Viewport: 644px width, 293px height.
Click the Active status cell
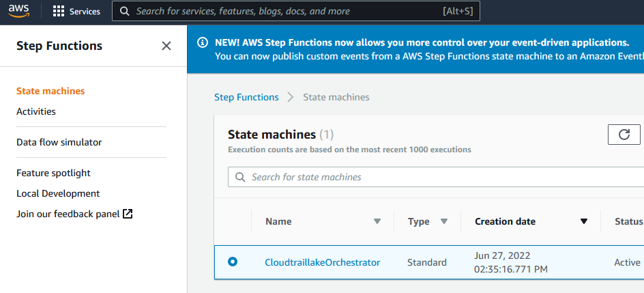click(x=627, y=262)
